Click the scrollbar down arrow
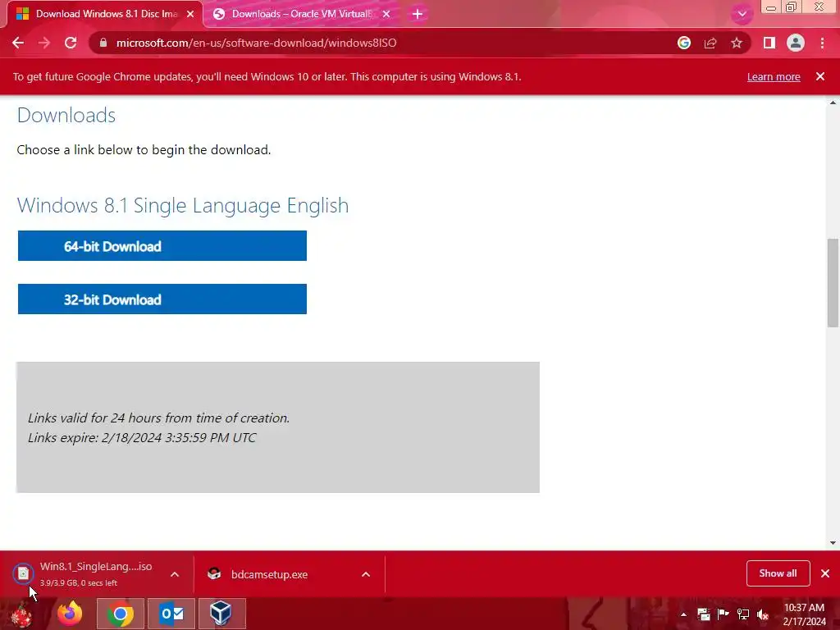This screenshot has width=840, height=630. 833,543
